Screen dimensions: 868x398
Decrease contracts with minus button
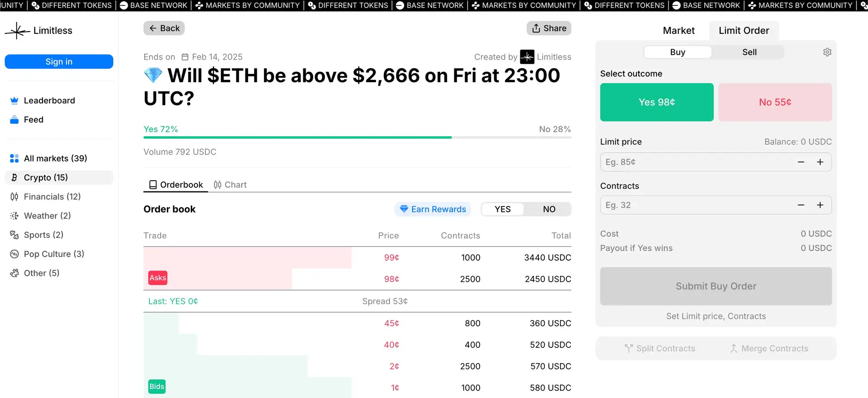coord(801,205)
